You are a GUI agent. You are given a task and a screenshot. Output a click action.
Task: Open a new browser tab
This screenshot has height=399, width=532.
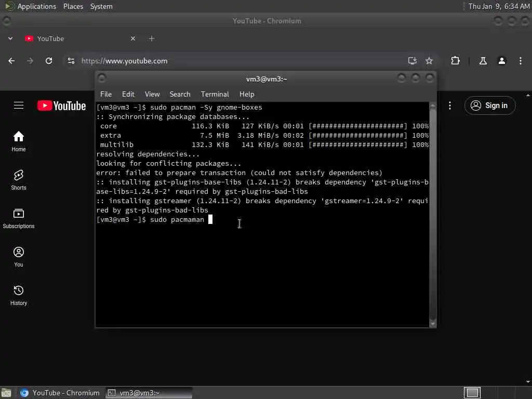(x=152, y=38)
